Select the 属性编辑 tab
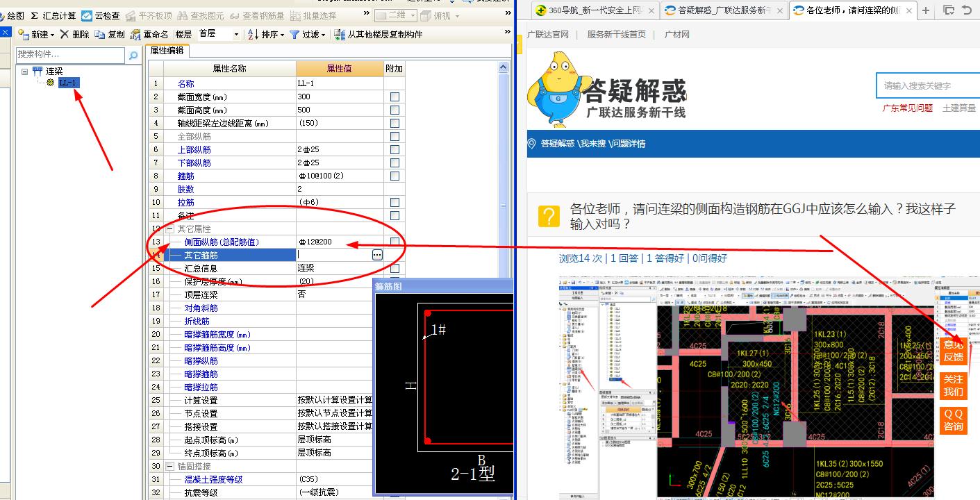Viewport: 980px width, 500px height. 167,51
